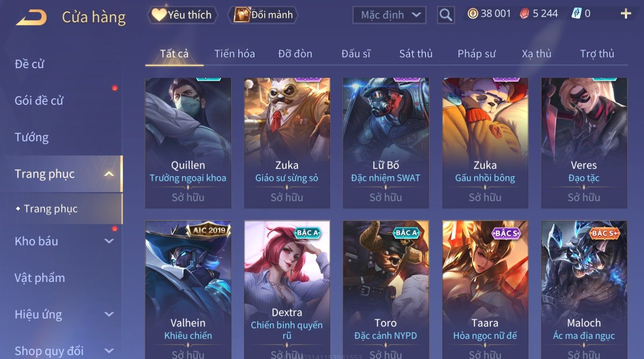
Task: Click the back arrow icon
Action: point(31,18)
